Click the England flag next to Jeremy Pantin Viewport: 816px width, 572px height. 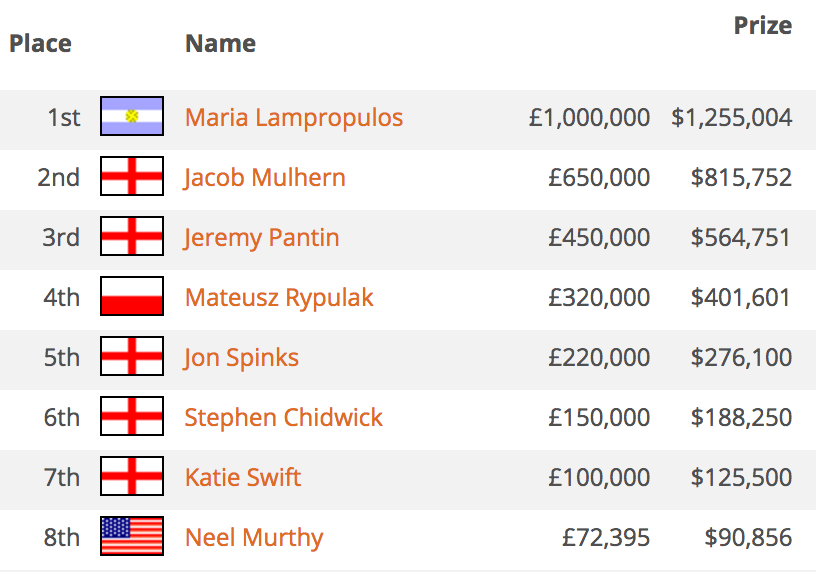(x=132, y=236)
